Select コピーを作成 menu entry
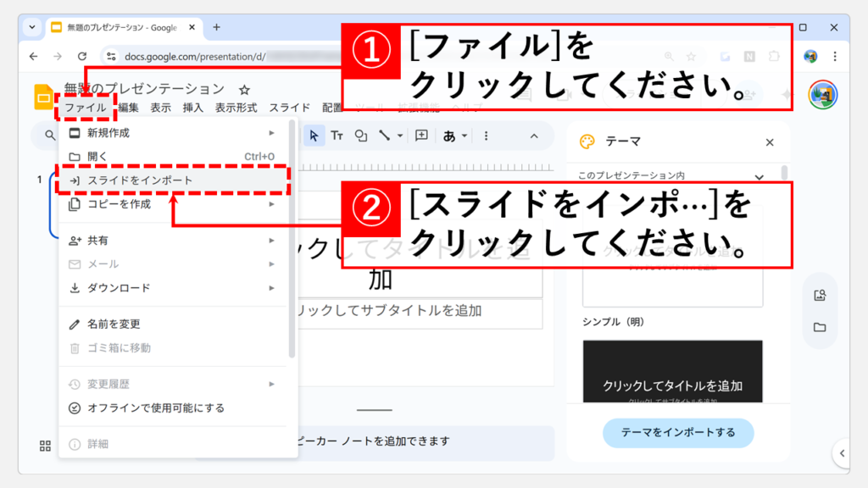 point(173,204)
